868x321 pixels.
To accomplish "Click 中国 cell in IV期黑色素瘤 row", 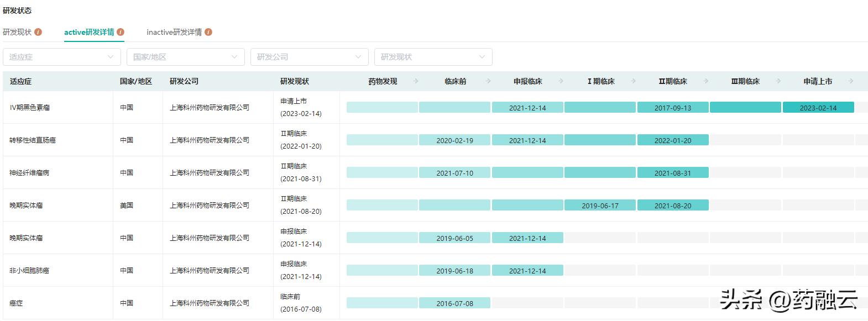I will tap(127, 108).
